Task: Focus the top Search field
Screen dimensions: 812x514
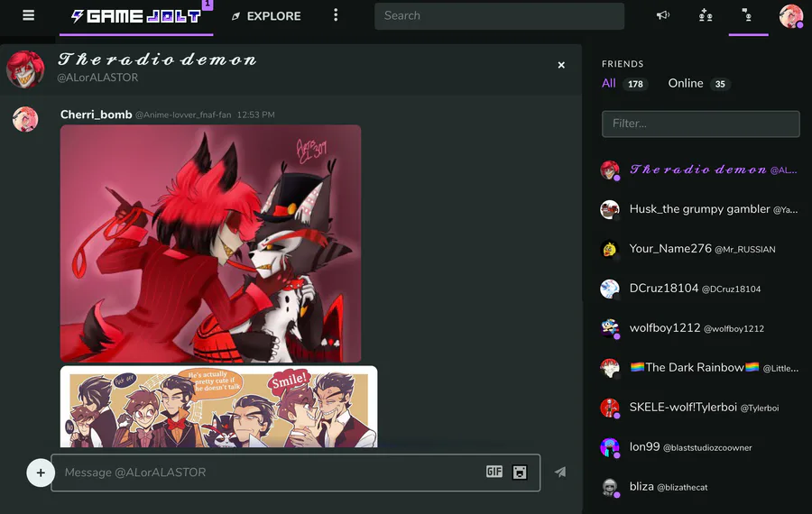Action: pos(499,16)
